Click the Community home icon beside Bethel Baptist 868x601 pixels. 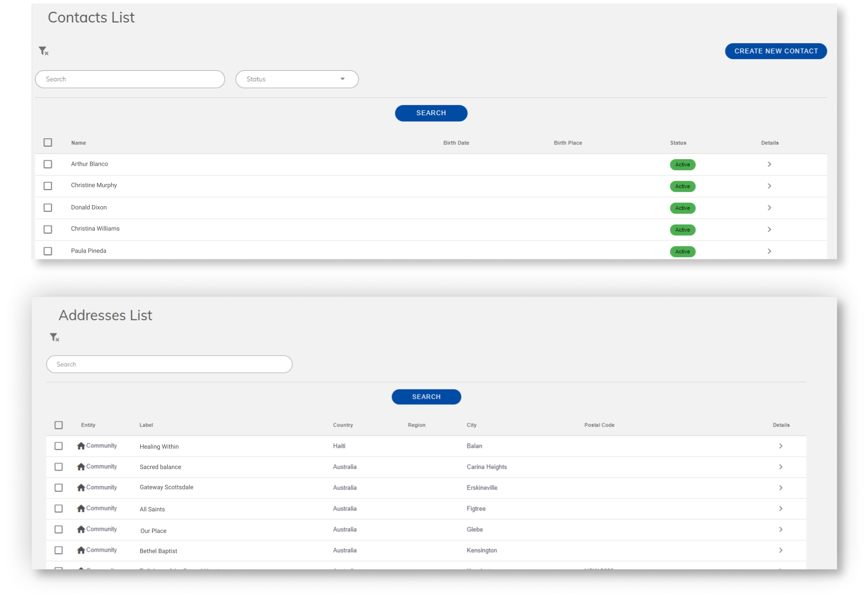click(x=81, y=550)
